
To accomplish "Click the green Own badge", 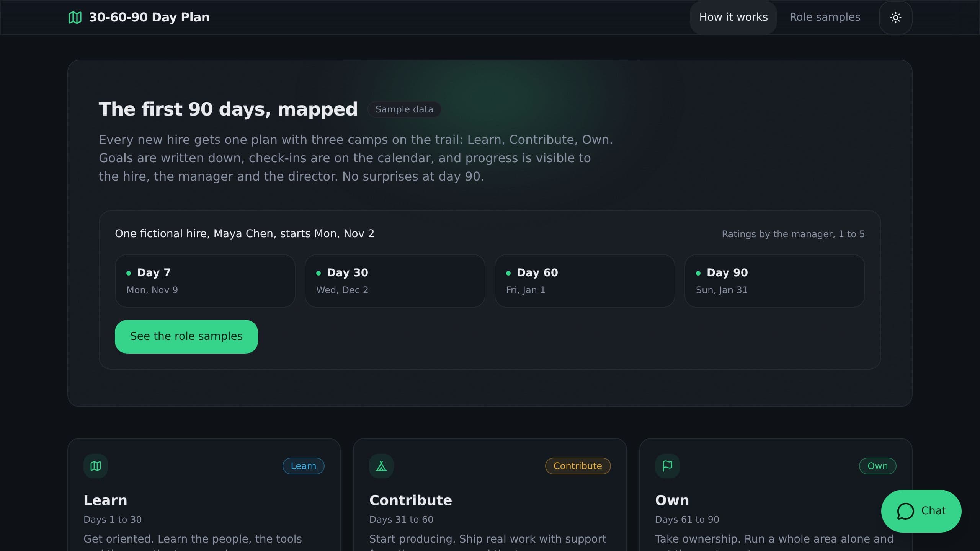I will tap(877, 466).
